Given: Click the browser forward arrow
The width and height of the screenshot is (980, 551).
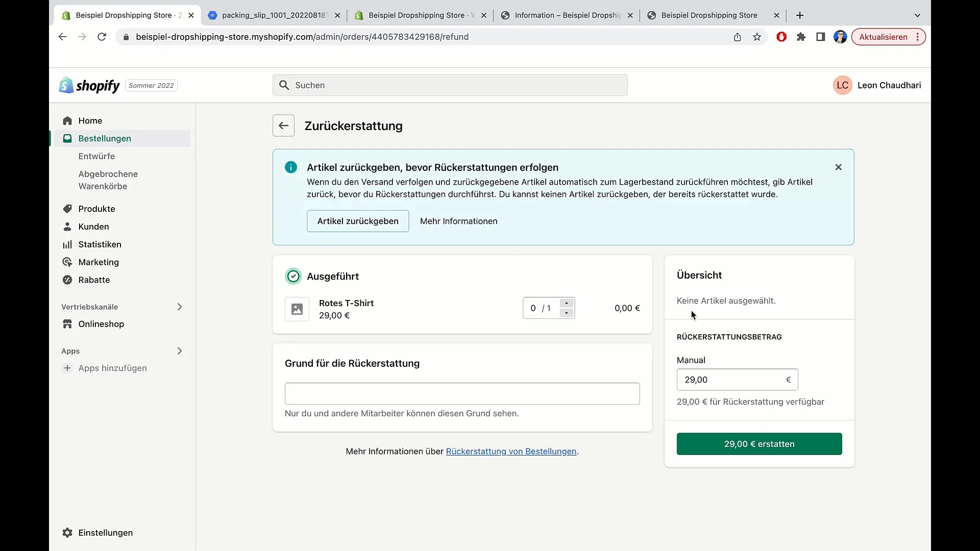Looking at the screenshot, I should pos(82,37).
